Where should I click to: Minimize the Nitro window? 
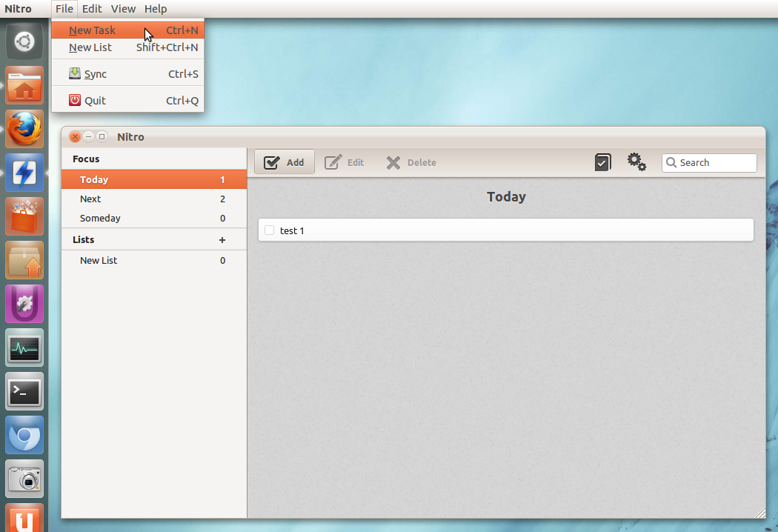point(88,136)
